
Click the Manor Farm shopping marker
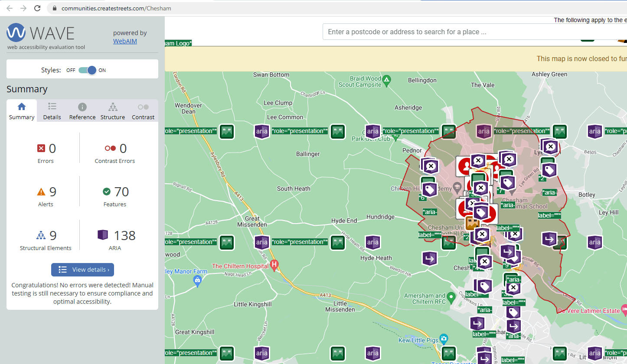click(197, 280)
